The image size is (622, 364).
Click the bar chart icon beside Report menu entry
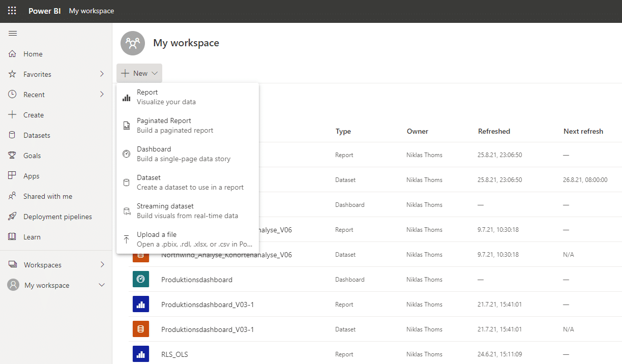coord(127,97)
